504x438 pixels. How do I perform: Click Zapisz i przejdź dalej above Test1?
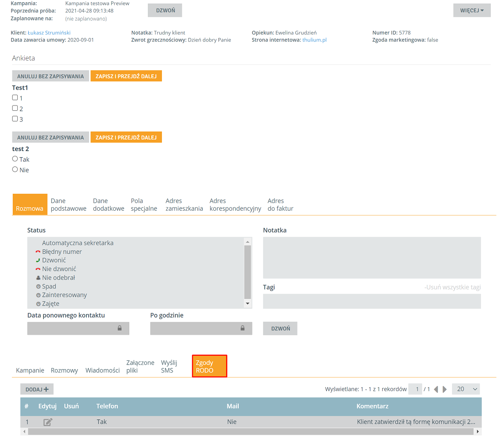click(x=126, y=76)
